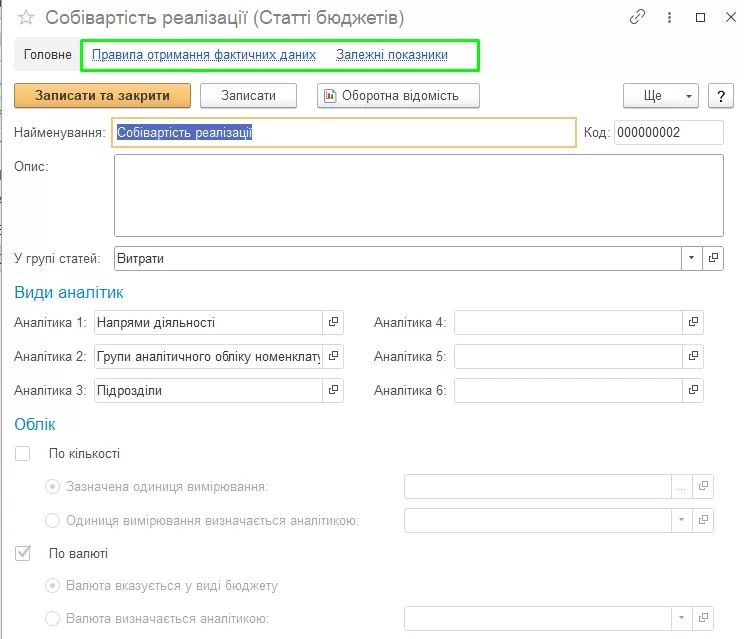The width and height of the screenshot is (744, 639).
Task: Switch to the Головне tab
Action: point(47,55)
